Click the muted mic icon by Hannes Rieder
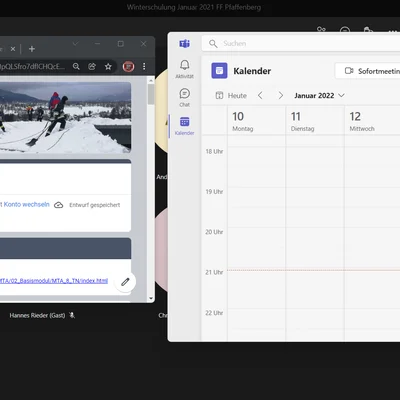The image size is (400, 400). 72,315
